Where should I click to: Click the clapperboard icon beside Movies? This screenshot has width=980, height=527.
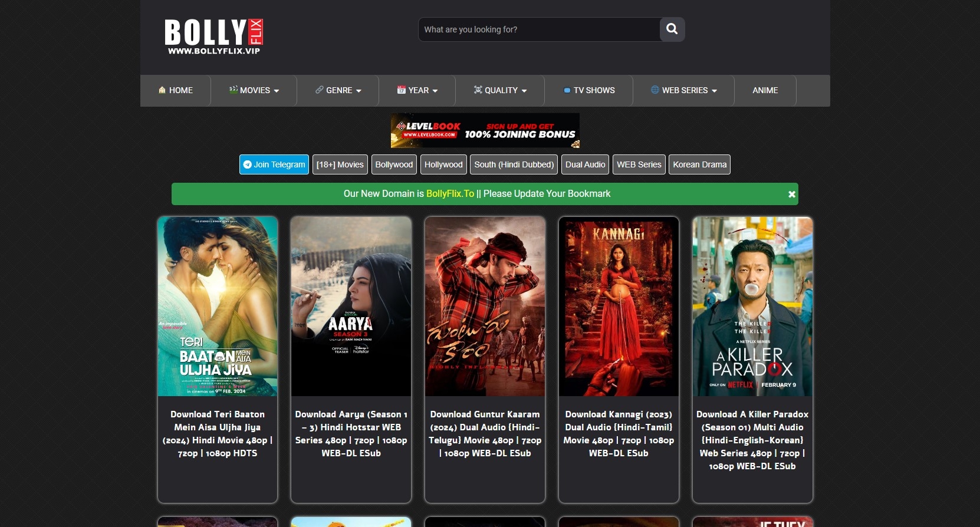234,90
